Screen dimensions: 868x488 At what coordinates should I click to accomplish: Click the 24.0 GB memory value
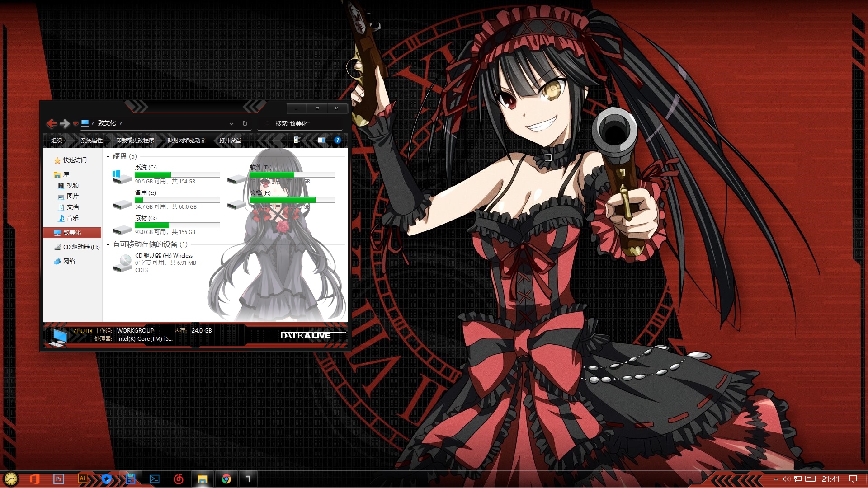[x=202, y=330]
